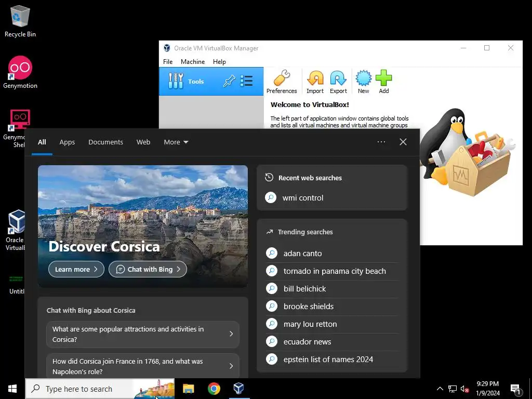The width and height of the screenshot is (532, 399).
Task: Open the clock showing 9:29 PM
Action: [487, 389]
